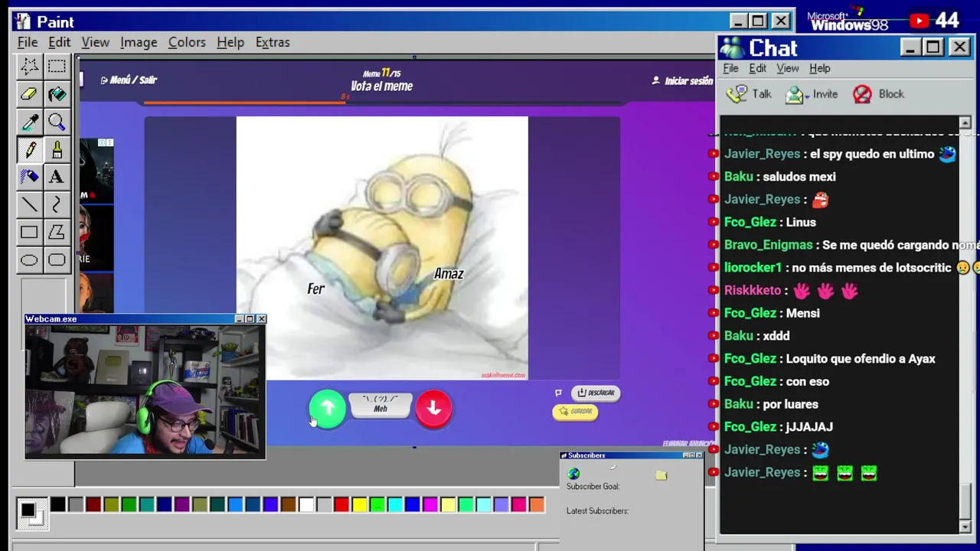Image resolution: width=980 pixels, height=551 pixels.
Task: Click the YouTube logo at top right
Action: coord(919,21)
